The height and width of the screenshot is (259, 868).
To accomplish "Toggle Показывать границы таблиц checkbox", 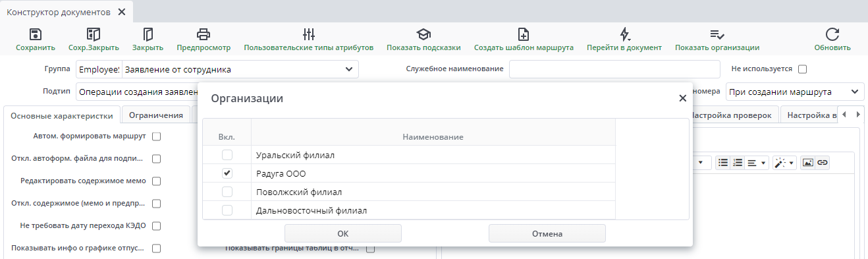I will coord(370,249).
